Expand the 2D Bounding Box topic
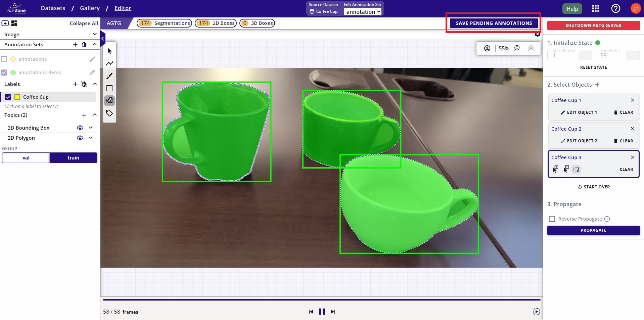 click(x=91, y=128)
